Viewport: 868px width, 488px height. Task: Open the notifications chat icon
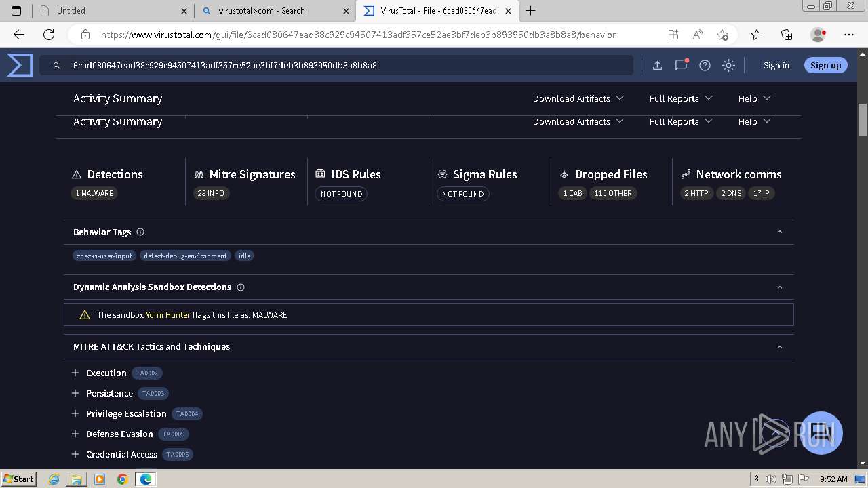[x=681, y=65]
